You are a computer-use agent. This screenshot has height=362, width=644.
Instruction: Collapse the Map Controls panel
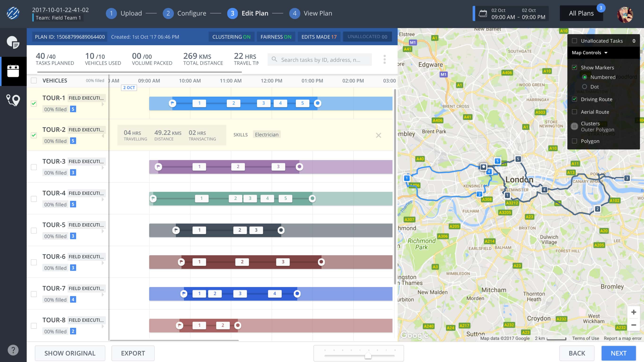coord(606,53)
